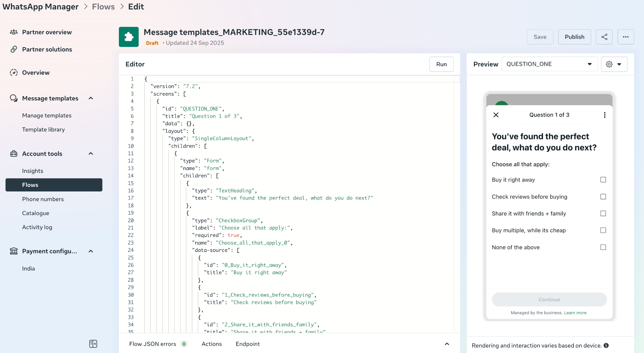This screenshot has width=644, height=353.
Task: Select None of the above checkbox
Action: (x=603, y=247)
